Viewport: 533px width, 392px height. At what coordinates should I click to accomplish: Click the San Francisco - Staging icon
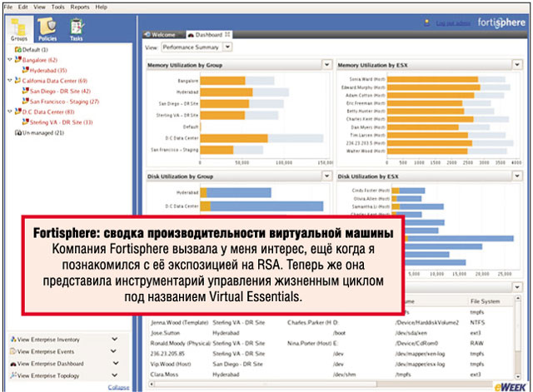(26, 102)
